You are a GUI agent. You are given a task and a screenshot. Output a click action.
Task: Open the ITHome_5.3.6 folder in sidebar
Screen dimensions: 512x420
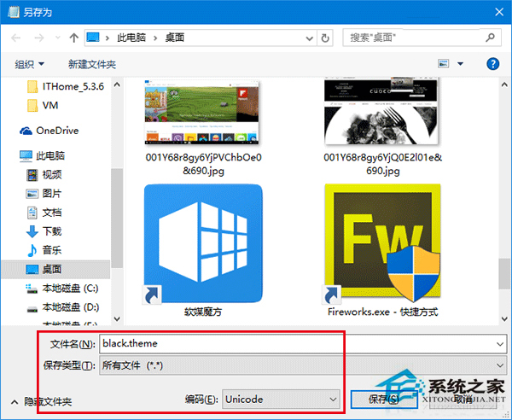(66, 86)
